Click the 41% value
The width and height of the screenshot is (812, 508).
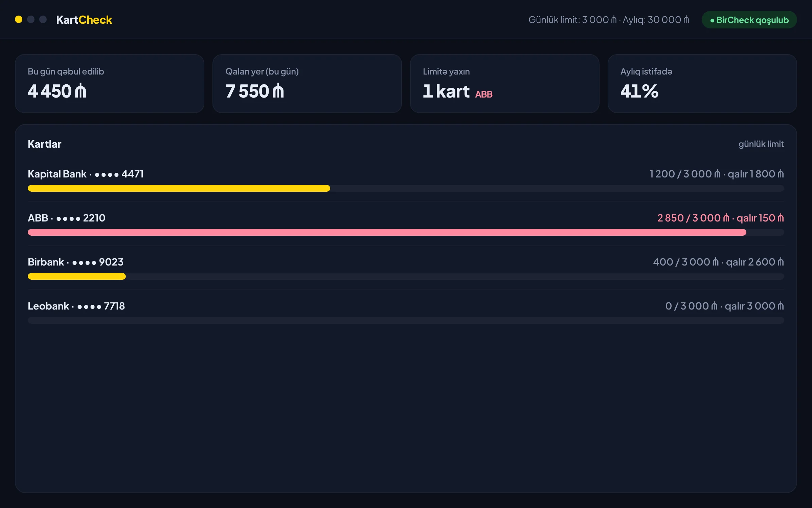point(639,91)
